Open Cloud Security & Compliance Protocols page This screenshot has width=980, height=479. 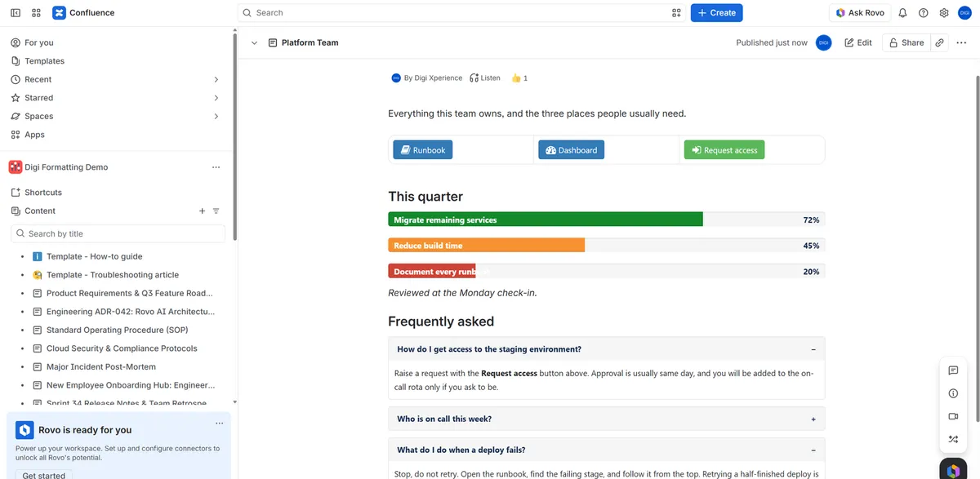tap(122, 348)
